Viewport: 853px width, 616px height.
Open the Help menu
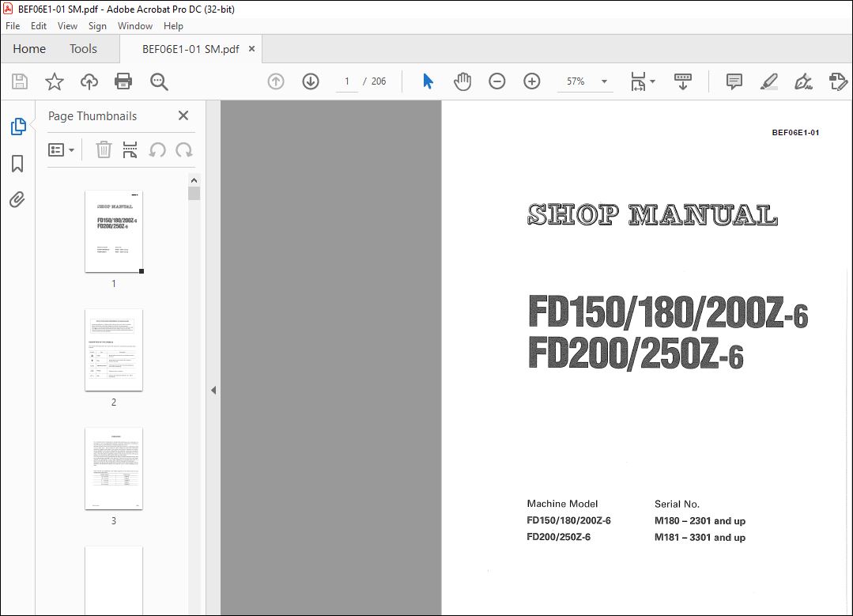point(174,26)
